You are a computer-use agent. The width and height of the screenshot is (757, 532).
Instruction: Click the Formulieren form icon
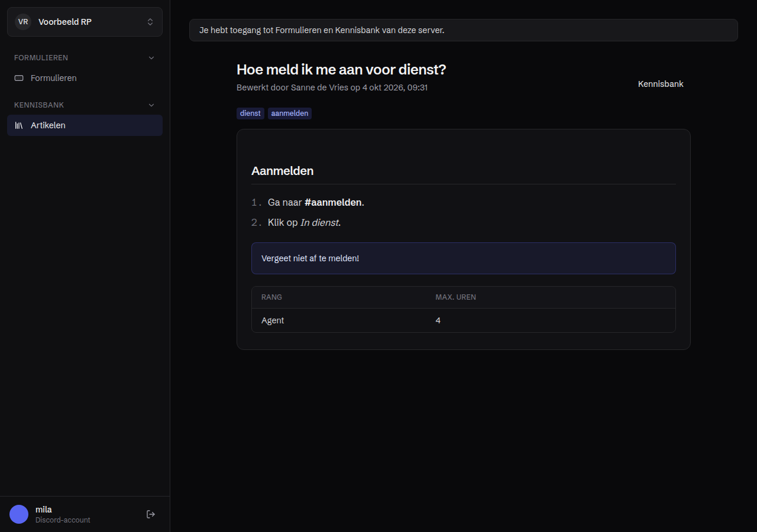[x=19, y=78]
